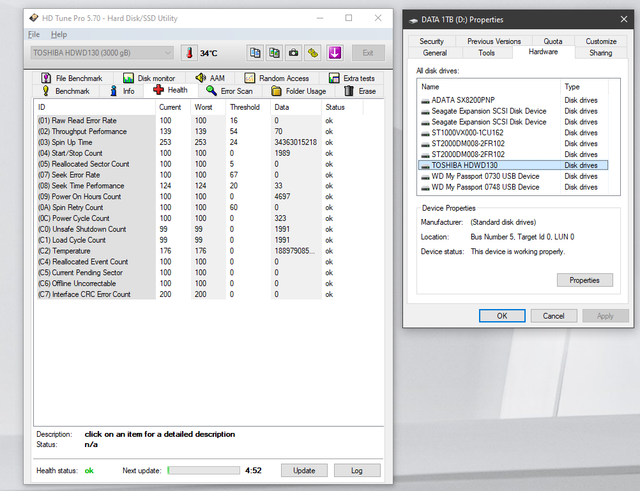
Task: Click the ID column header
Action: (95, 107)
